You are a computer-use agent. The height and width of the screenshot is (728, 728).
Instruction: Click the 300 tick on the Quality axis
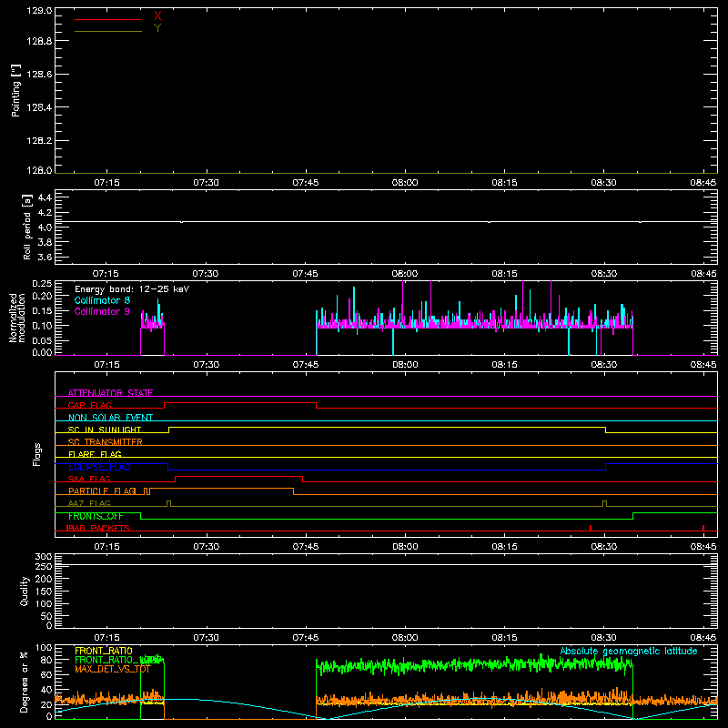click(x=44, y=557)
